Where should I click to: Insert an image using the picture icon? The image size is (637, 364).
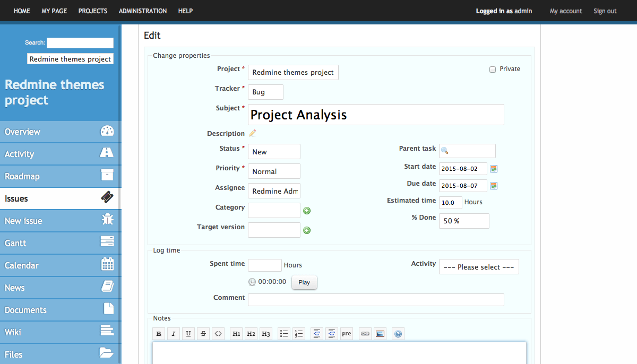point(380,334)
